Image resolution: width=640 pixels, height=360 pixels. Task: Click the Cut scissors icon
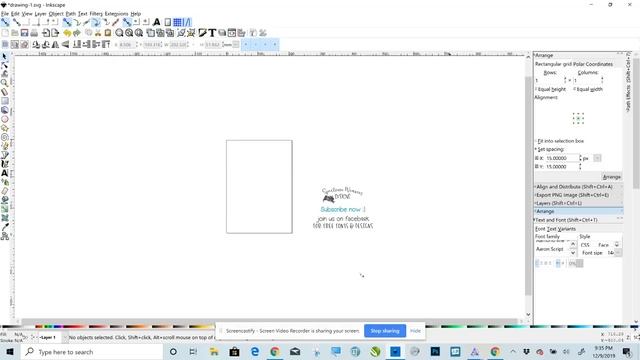[x=98, y=33]
